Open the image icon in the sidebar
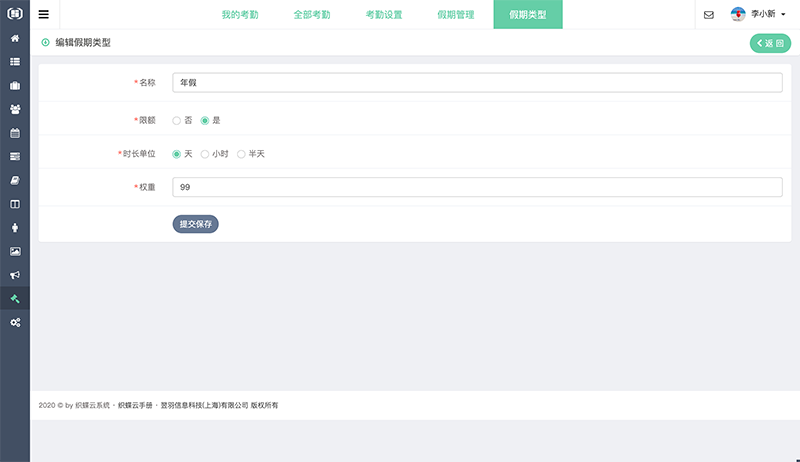The height and width of the screenshot is (462, 800). (15, 251)
